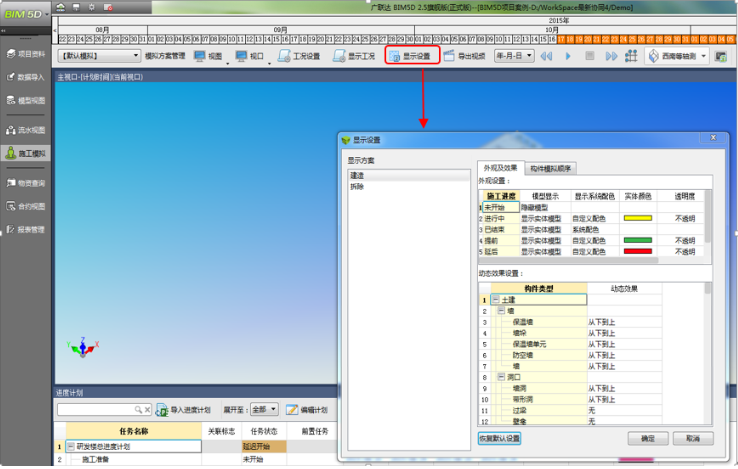Click the 施工准备 task row

click(x=134, y=459)
